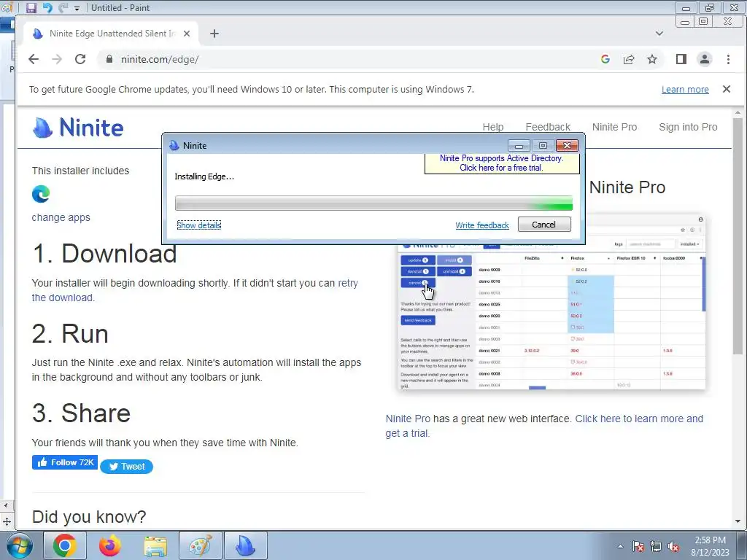Open the Help menu item
The height and width of the screenshot is (560, 747).
point(493,127)
